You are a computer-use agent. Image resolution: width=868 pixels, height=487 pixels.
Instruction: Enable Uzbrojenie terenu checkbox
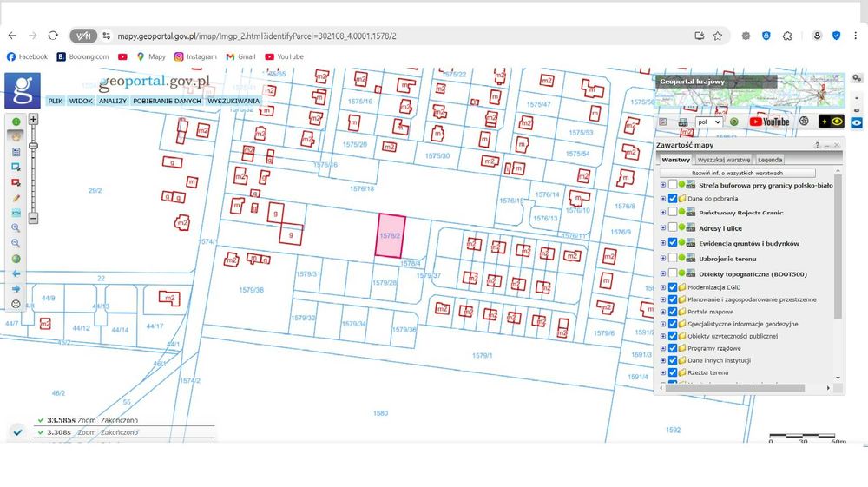[x=673, y=258]
